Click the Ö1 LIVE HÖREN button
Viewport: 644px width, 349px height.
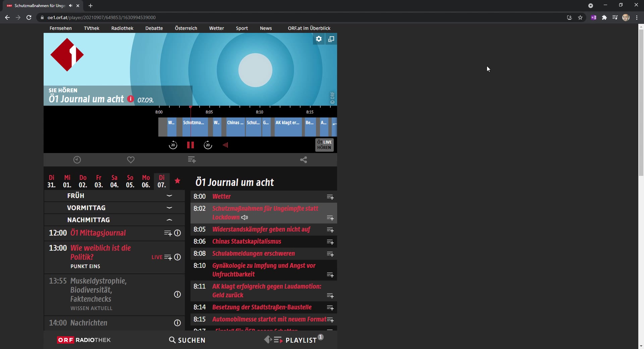click(324, 145)
